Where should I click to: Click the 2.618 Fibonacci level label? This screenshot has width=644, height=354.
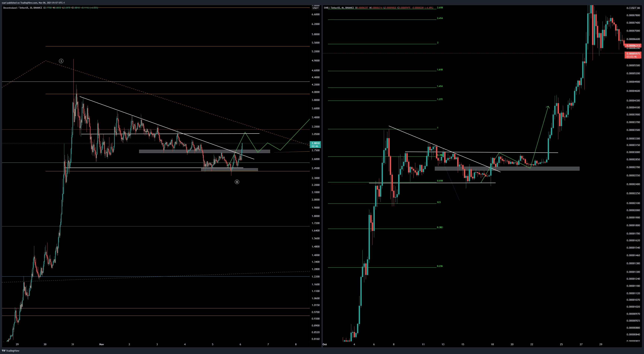click(440, 8)
